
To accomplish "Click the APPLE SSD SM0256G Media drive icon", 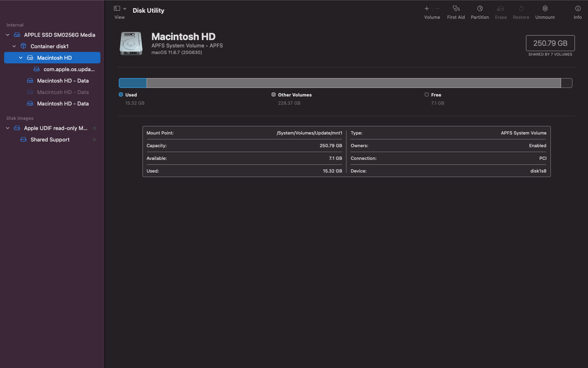I will pyautogui.click(x=17, y=35).
